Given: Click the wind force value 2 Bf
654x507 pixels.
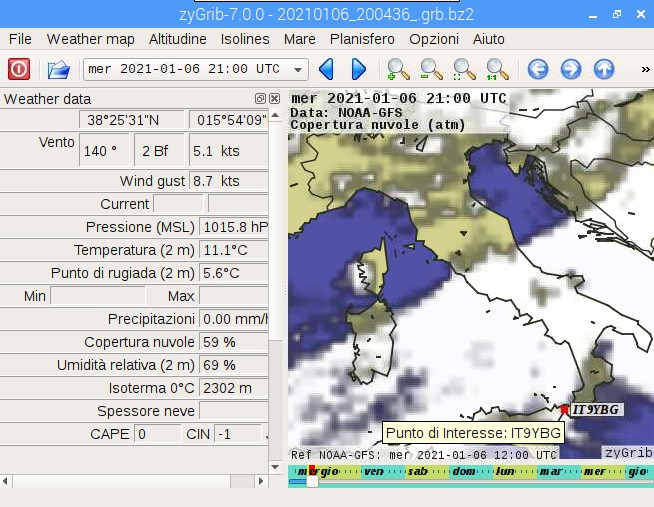Looking at the screenshot, I should (159, 150).
